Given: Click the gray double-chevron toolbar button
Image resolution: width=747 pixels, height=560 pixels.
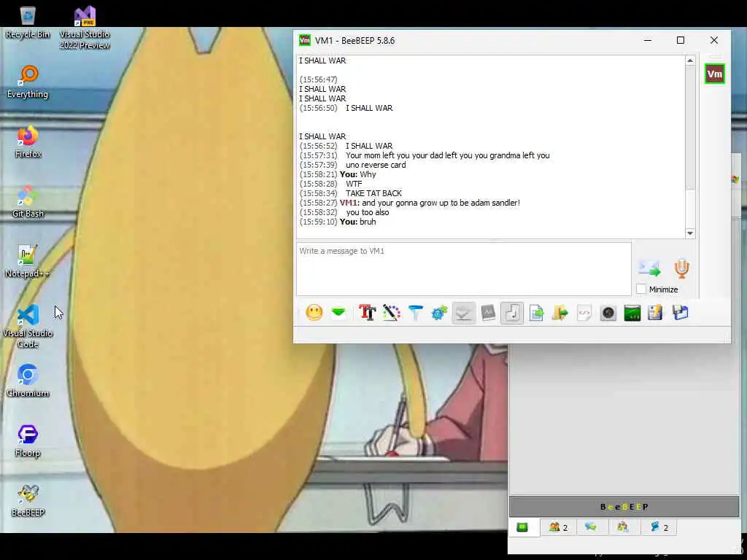Looking at the screenshot, I should coord(463,313).
